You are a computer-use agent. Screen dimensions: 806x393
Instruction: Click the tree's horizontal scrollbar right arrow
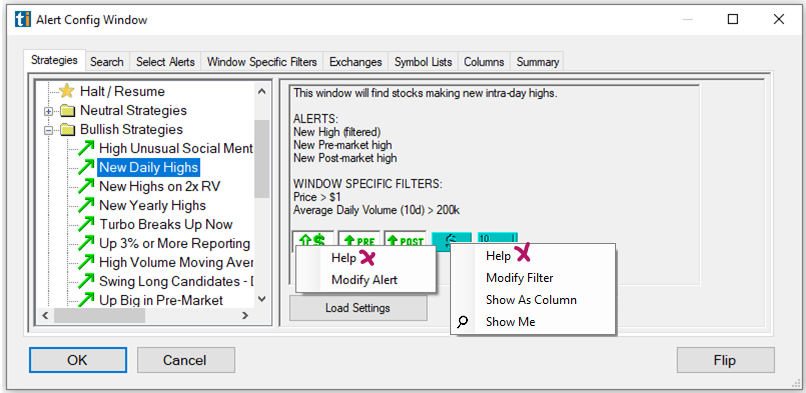pos(245,316)
